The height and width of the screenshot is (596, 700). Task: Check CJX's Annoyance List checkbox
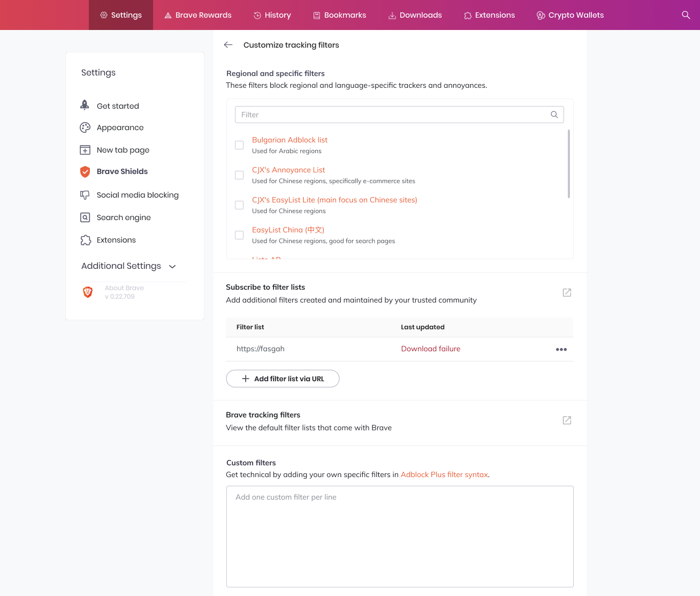[x=239, y=175]
